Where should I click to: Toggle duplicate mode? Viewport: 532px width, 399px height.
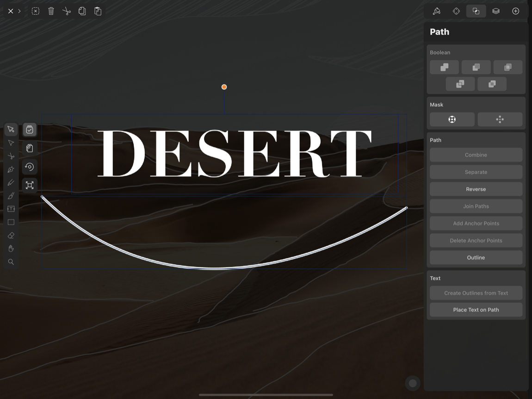click(x=30, y=148)
